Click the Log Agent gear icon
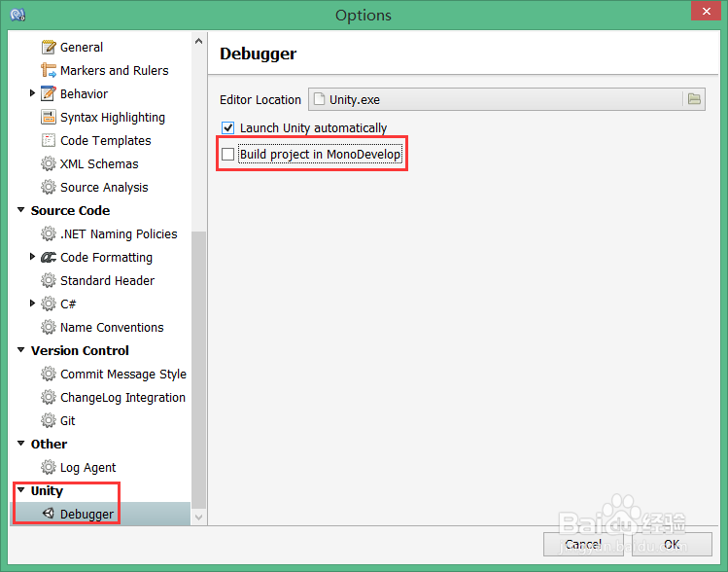The width and height of the screenshot is (728, 572). [x=49, y=467]
